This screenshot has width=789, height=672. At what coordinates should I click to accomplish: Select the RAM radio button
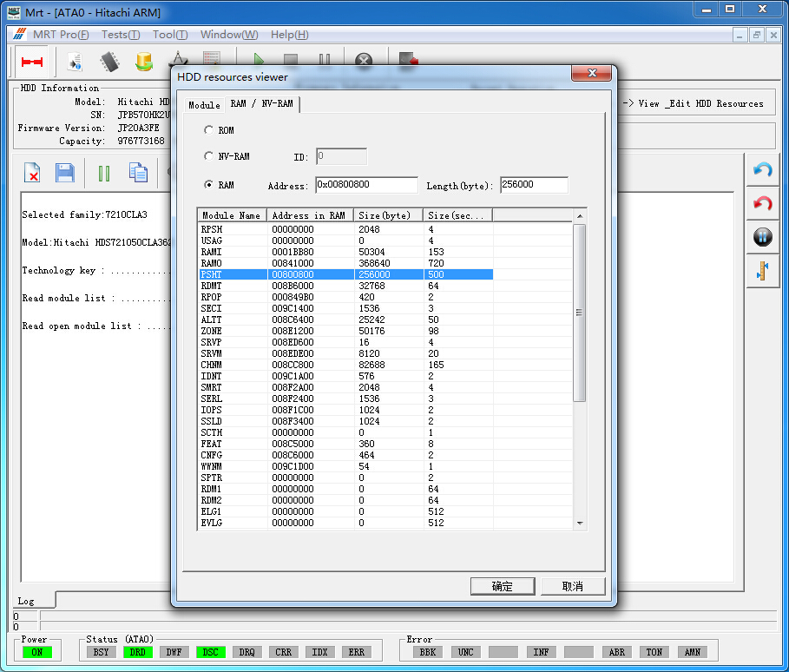[208, 185]
